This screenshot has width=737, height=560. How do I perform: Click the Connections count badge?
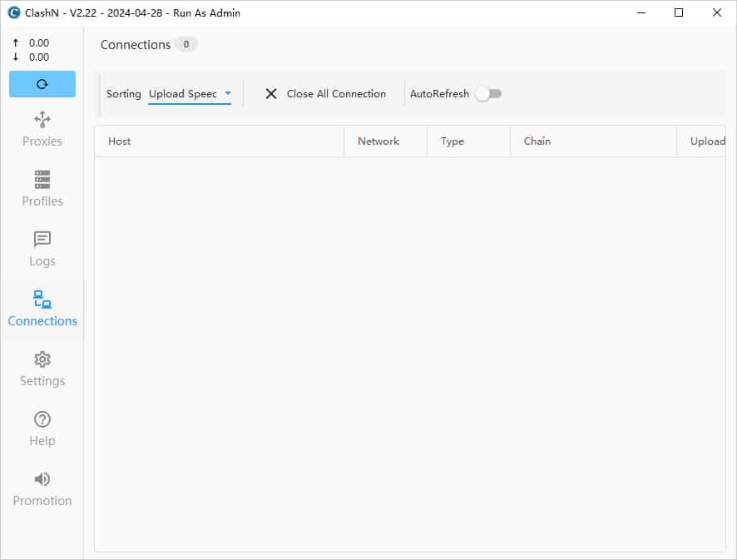click(x=186, y=44)
